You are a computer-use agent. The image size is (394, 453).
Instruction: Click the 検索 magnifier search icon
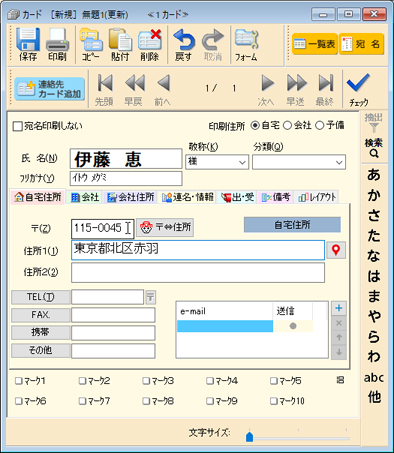coord(374,154)
